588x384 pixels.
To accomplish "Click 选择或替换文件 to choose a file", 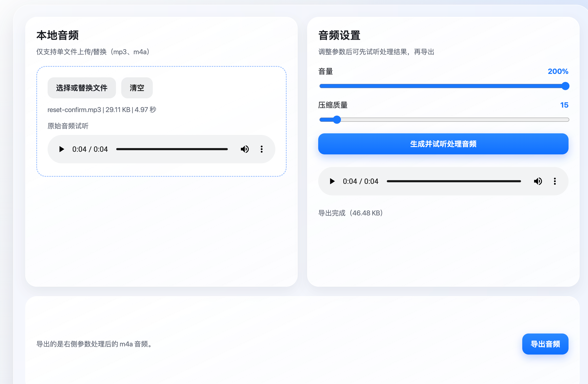I will coord(82,88).
